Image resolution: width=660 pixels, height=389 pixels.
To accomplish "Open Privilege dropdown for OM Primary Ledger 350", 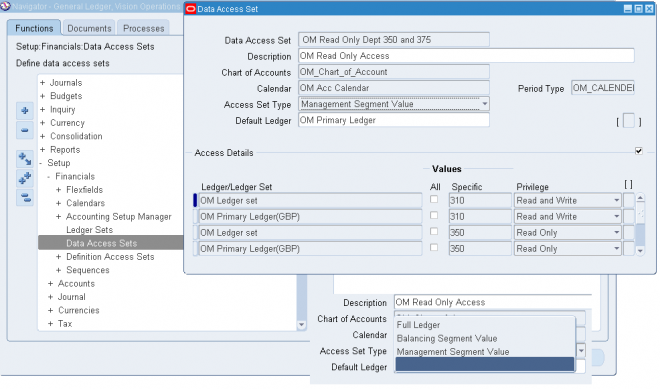I will (616, 248).
